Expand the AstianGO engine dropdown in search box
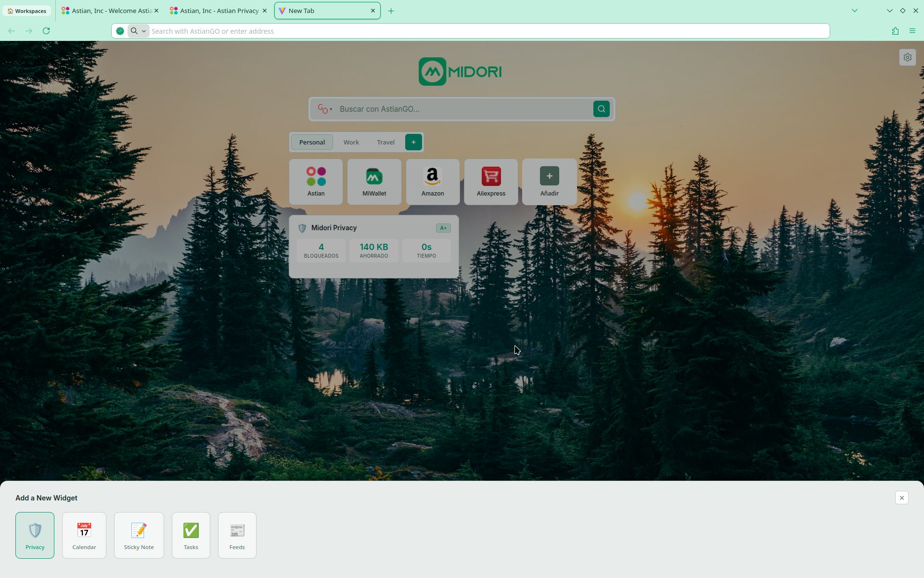924x578 pixels. tap(325, 109)
